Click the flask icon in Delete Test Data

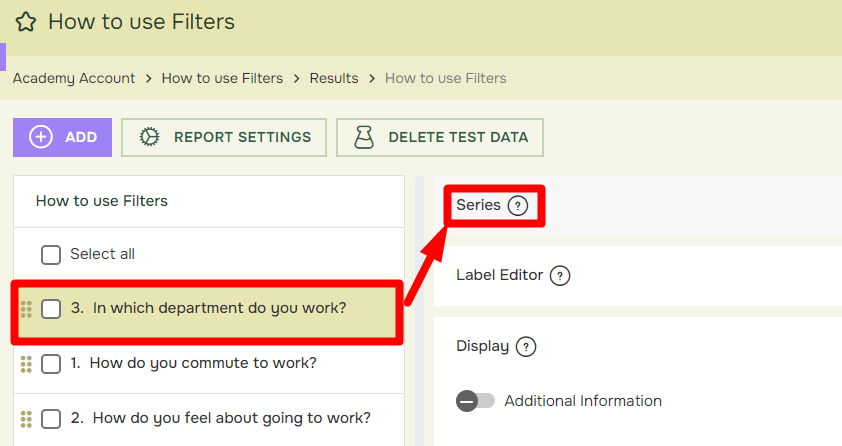[364, 137]
